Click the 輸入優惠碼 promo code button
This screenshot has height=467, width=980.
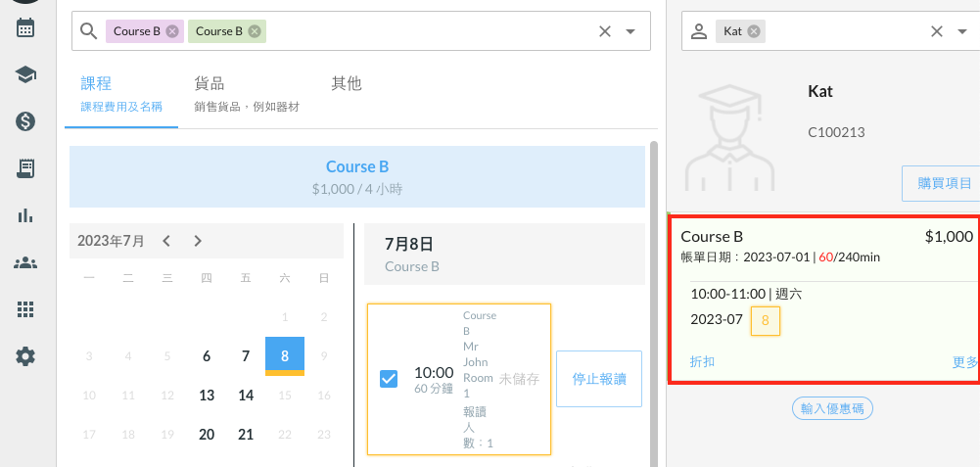point(832,409)
